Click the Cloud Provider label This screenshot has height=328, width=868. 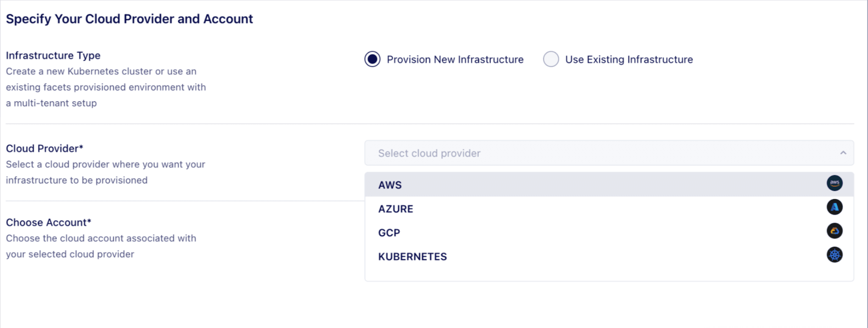[x=45, y=148]
